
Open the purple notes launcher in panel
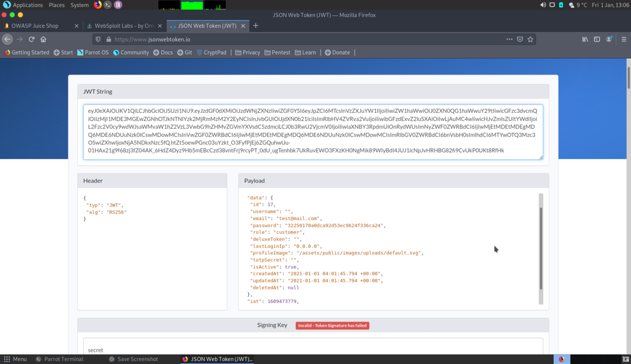tap(118, 5)
